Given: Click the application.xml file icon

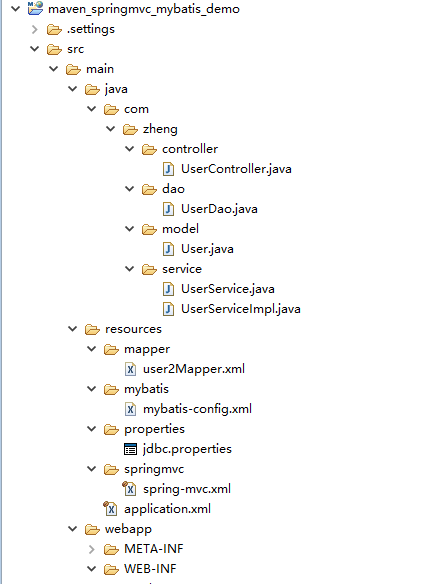Looking at the screenshot, I should coord(110,509).
